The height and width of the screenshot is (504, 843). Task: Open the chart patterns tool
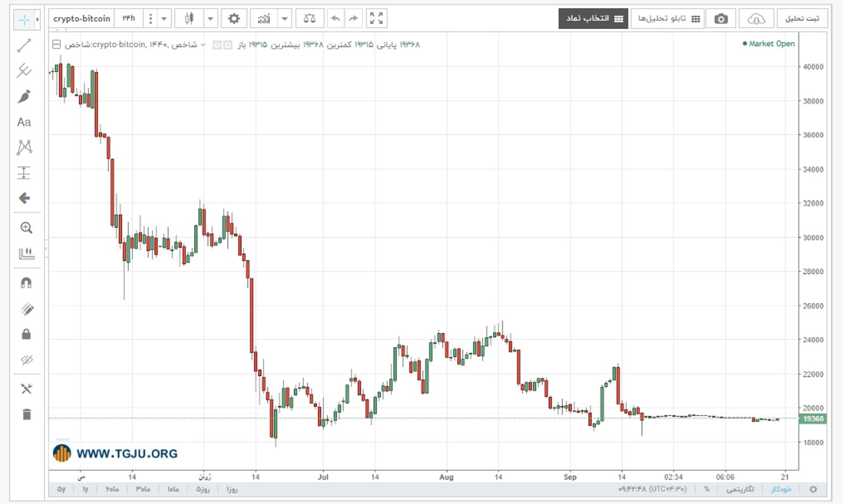click(25, 147)
